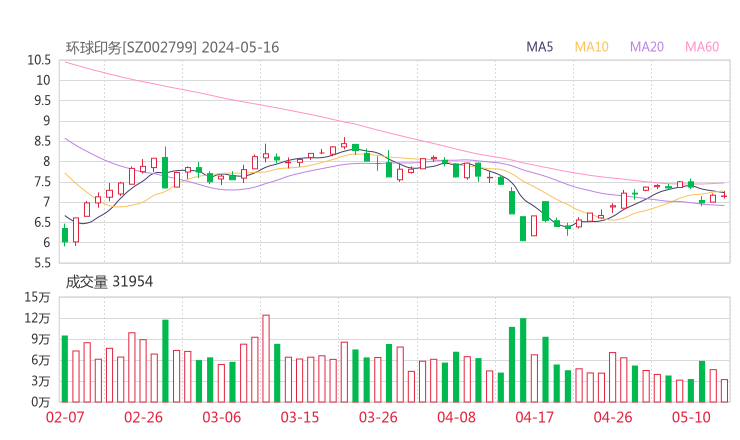The image size is (740, 440).
Task: Click the 04-17 date label
Action: (x=534, y=417)
